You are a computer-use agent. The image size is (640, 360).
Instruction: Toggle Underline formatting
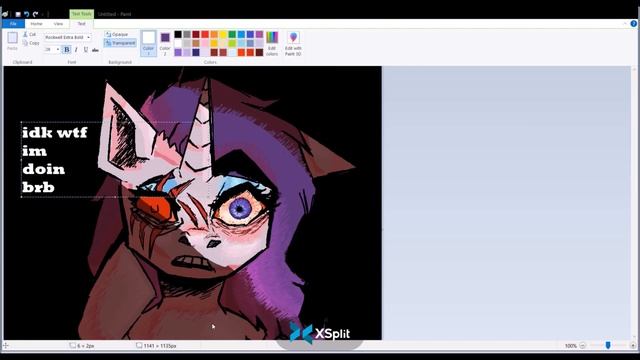pos(85,49)
